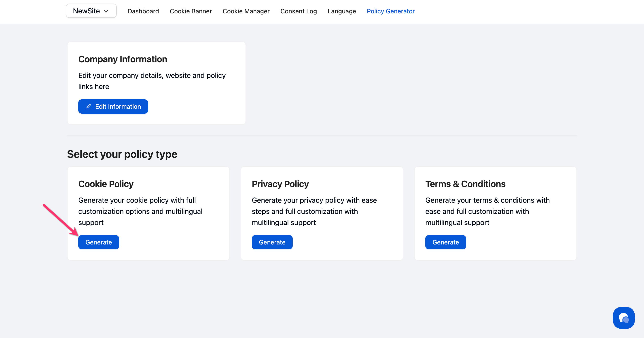Generate the Terms & Conditions
This screenshot has height=338, width=644.
pos(445,242)
